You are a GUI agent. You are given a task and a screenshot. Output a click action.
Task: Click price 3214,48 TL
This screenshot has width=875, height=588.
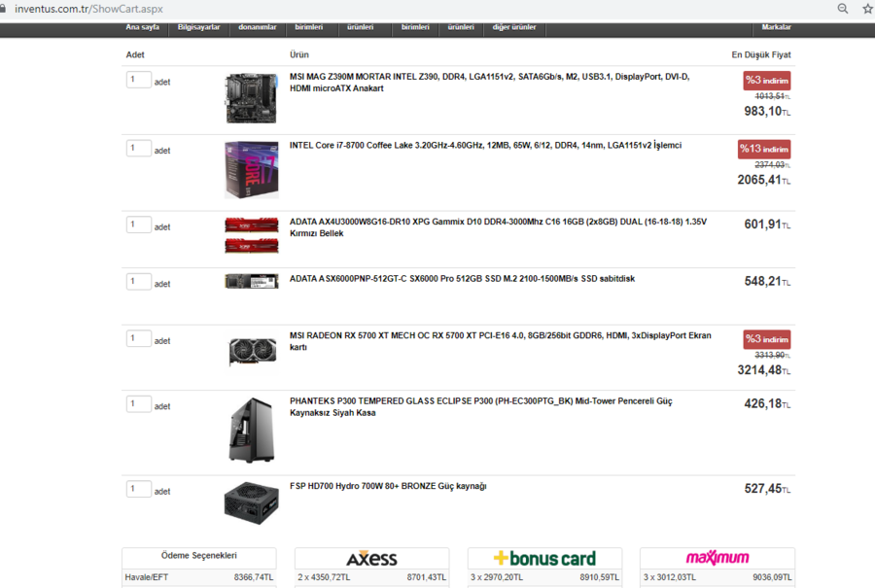tap(764, 370)
